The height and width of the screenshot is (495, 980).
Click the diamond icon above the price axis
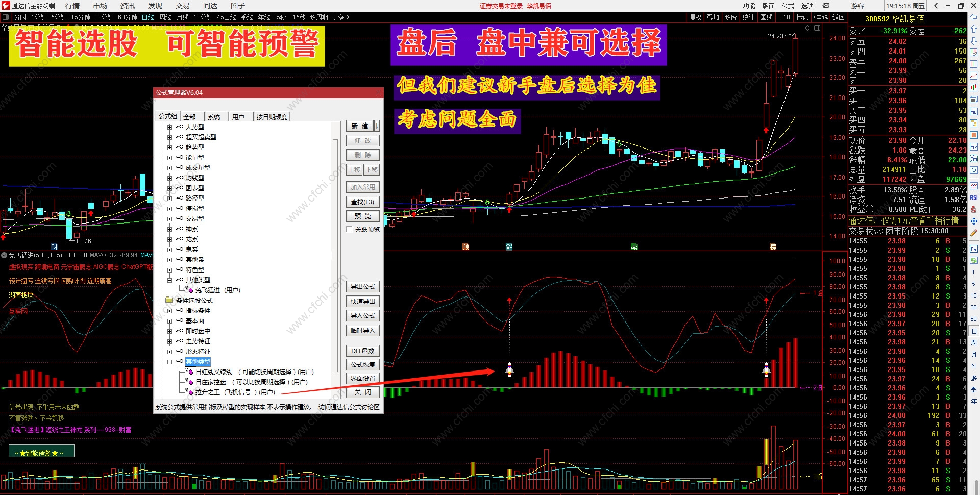click(x=807, y=28)
